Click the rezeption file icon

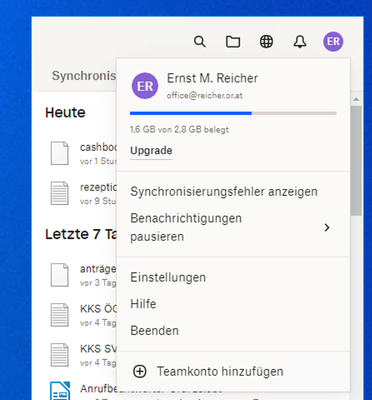point(60,193)
